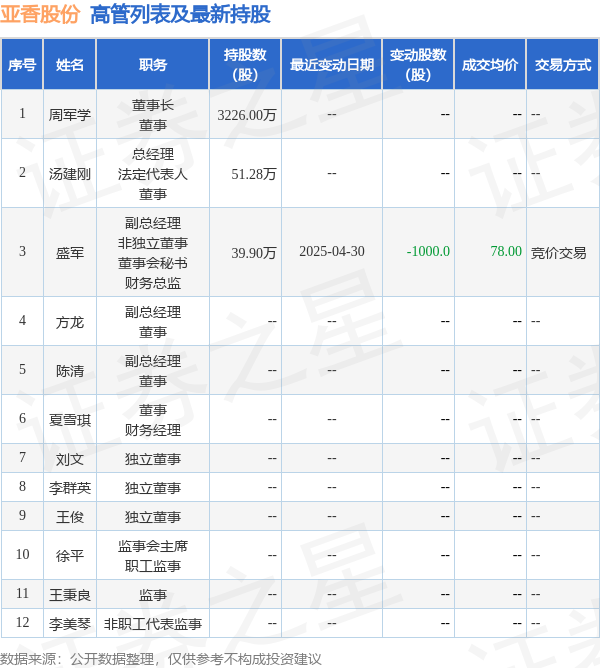
Task: Click the 数据来源 footer disclaimer
Action: [x=161, y=659]
